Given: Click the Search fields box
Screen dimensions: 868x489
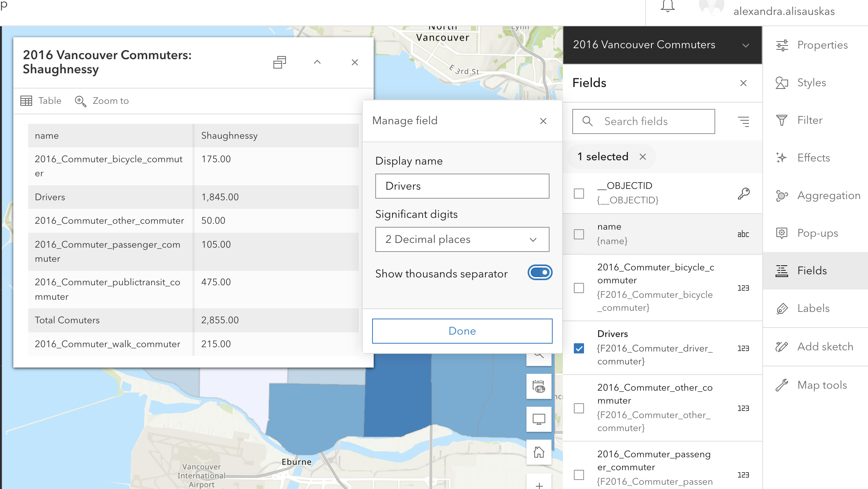Looking at the screenshot, I should tap(644, 121).
